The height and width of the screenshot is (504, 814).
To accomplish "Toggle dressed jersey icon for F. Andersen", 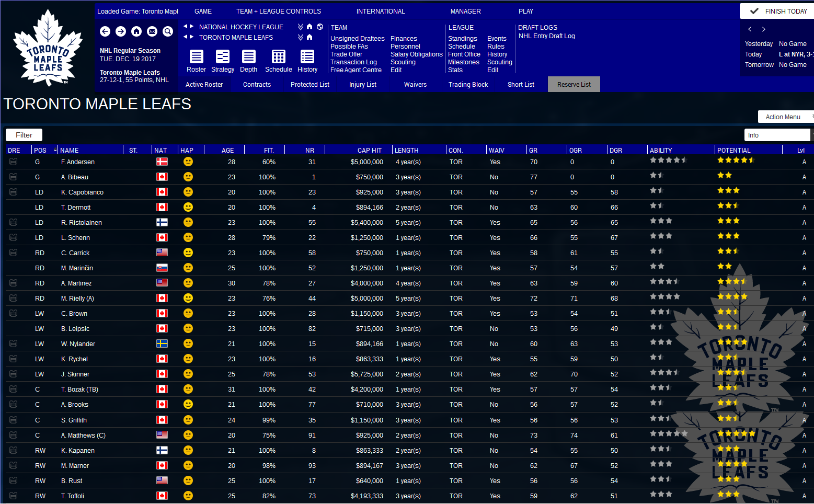I will click(x=14, y=162).
